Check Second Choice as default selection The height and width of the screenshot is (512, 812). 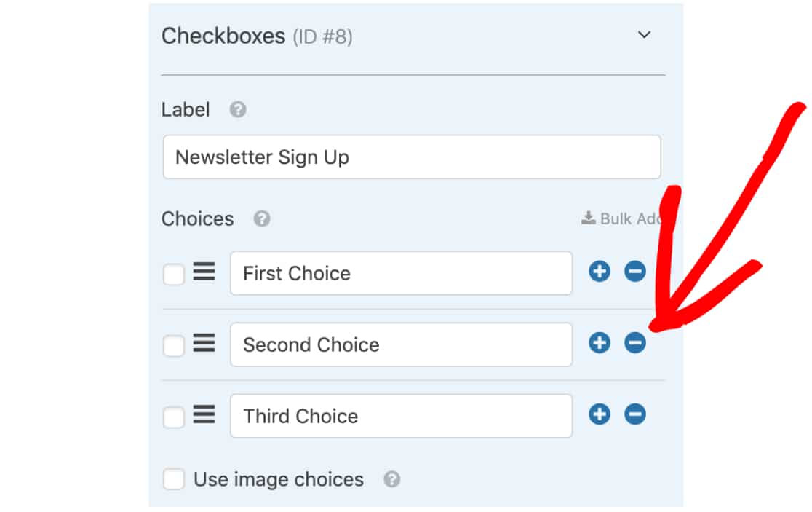(173, 346)
